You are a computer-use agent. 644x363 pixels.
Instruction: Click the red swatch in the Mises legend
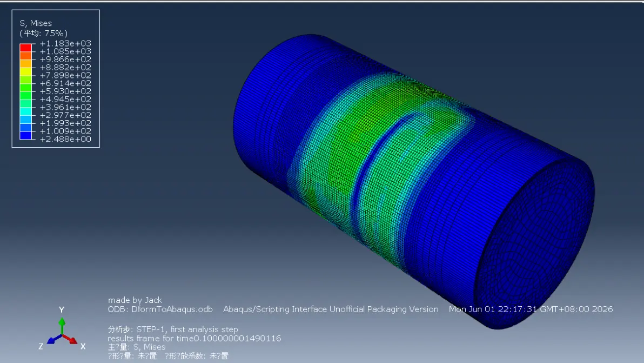[25, 47]
